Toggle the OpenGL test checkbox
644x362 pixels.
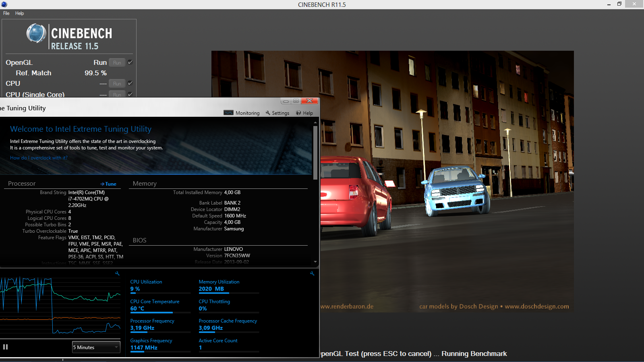(130, 62)
